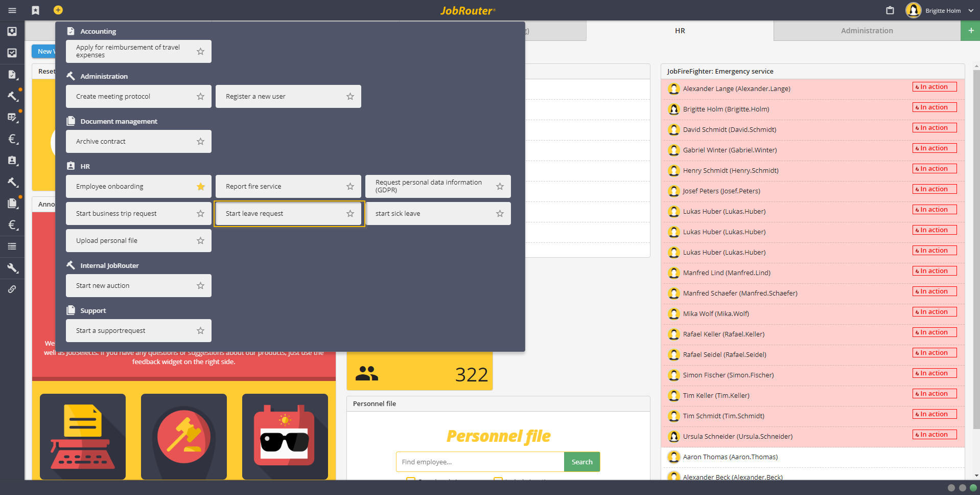Open gavel sidebar icon with orange dot
This screenshot has width=980, height=495.
(x=12, y=96)
